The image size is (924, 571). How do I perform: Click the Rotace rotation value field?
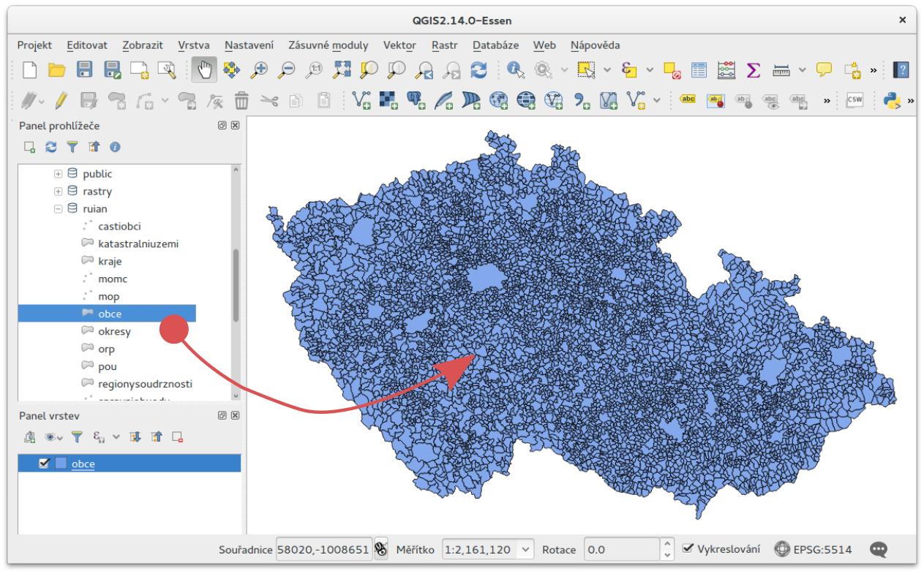pyautogui.click(x=620, y=549)
